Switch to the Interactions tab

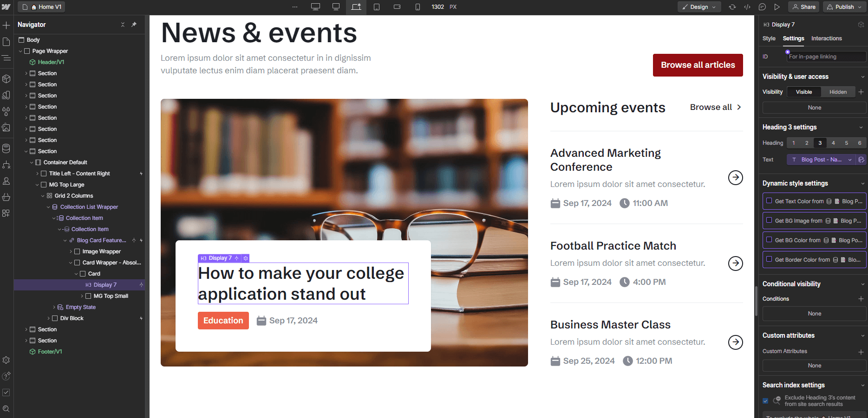click(826, 39)
